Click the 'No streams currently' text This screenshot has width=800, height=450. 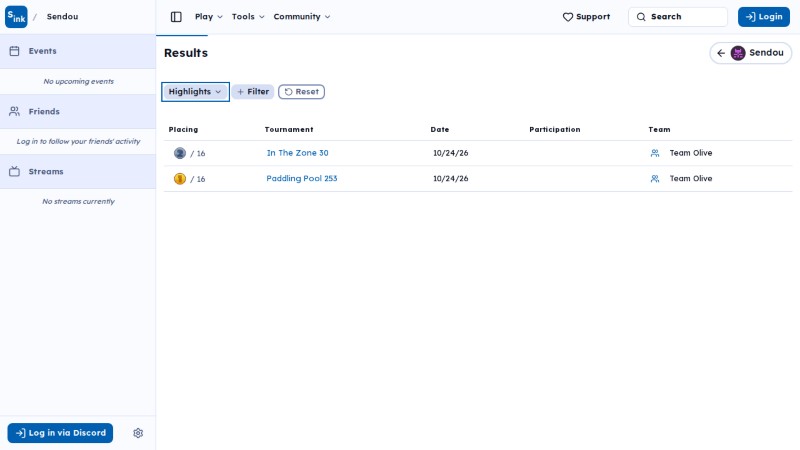[x=79, y=202]
